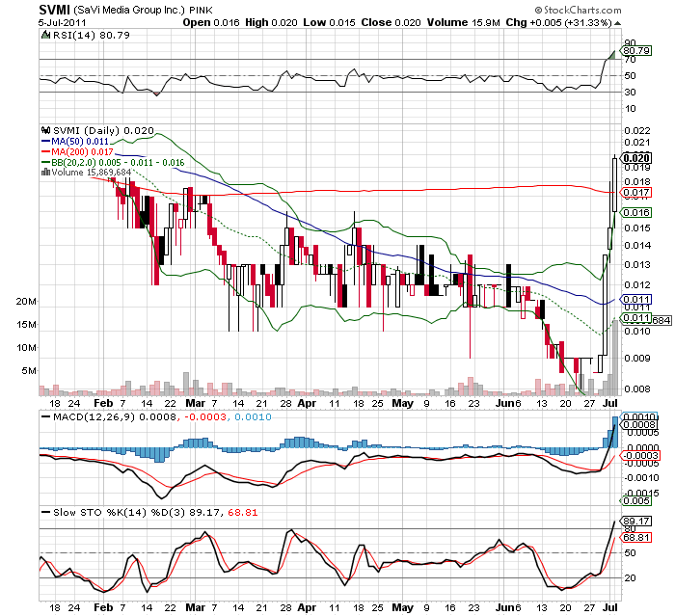Click the green 0.016 Bollinger tag
The image size is (675, 616).
tap(636, 213)
